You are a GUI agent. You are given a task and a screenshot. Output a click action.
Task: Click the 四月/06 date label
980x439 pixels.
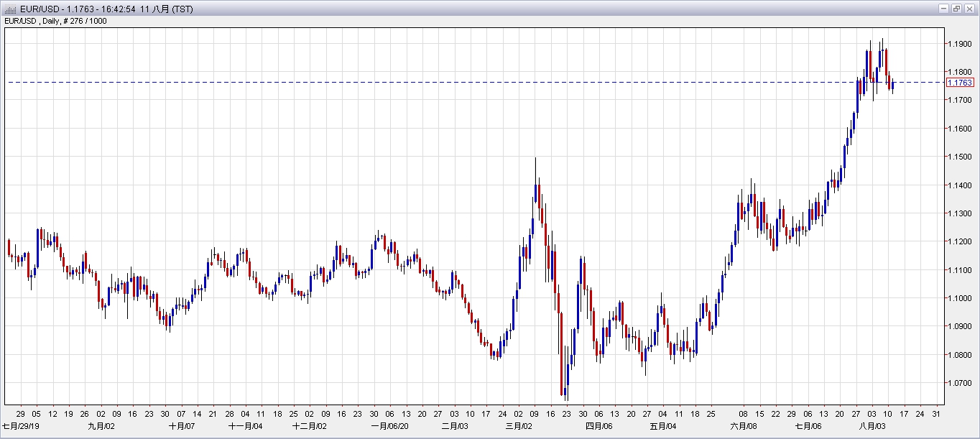pyautogui.click(x=599, y=426)
